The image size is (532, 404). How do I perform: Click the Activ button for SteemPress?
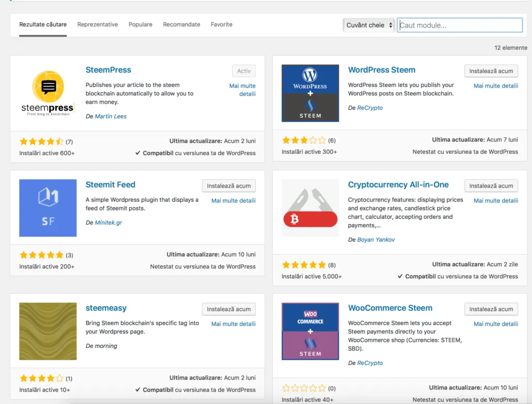click(x=244, y=71)
